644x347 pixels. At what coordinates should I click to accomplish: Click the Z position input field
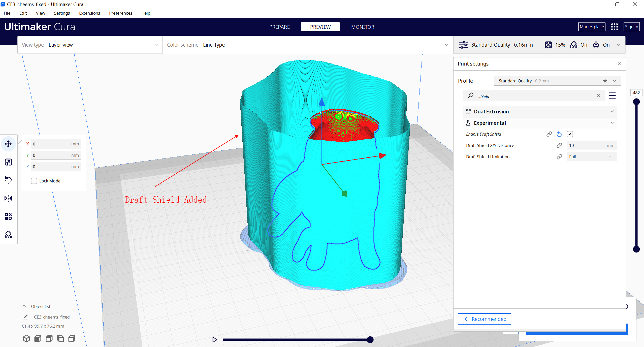click(x=56, y=167)
